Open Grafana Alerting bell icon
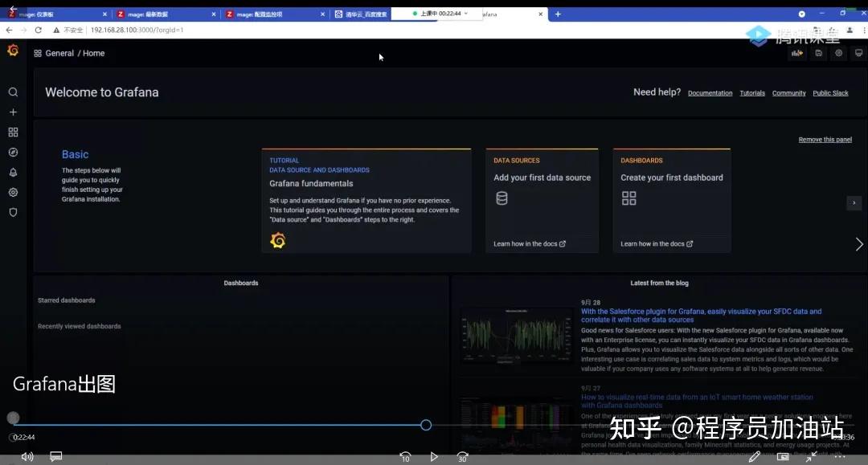This screenshot has height=465, width=868. click(x=13, y=172)
